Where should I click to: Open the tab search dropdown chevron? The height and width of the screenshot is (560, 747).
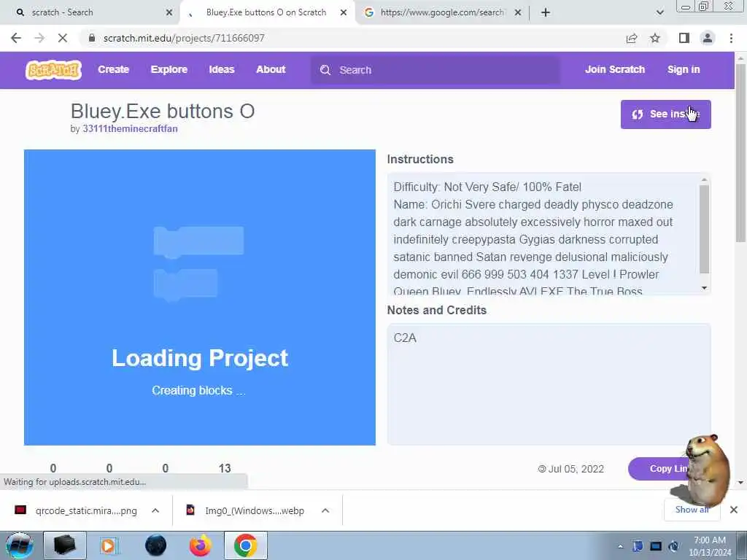659,12
